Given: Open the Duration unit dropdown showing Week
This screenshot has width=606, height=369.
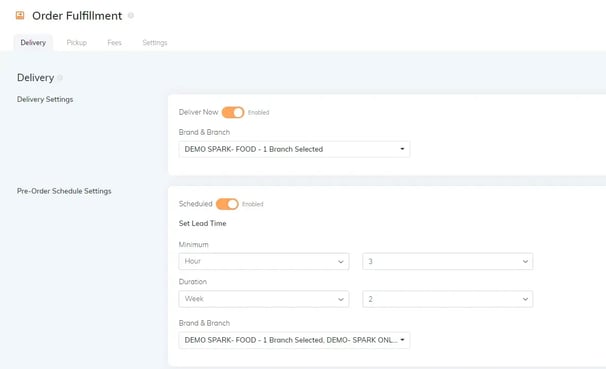Looking at the screenshot, I should click(x=264, y=299).
